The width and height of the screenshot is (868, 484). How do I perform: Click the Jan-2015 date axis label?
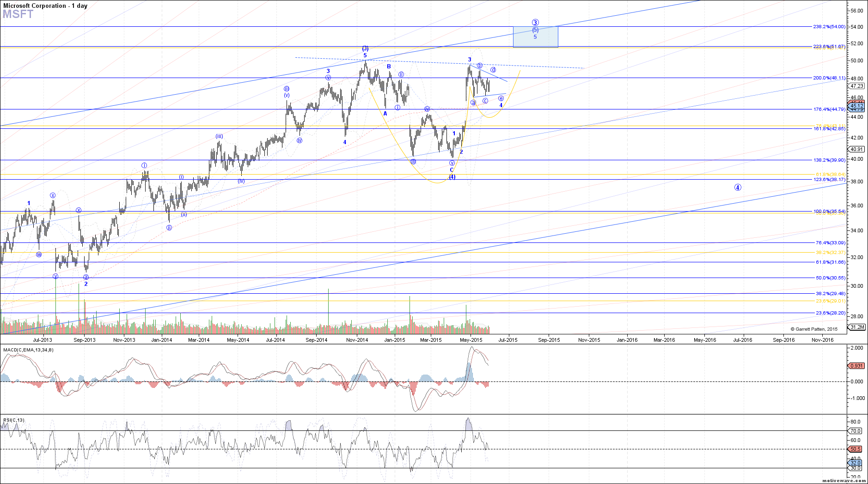click(394, 340)
